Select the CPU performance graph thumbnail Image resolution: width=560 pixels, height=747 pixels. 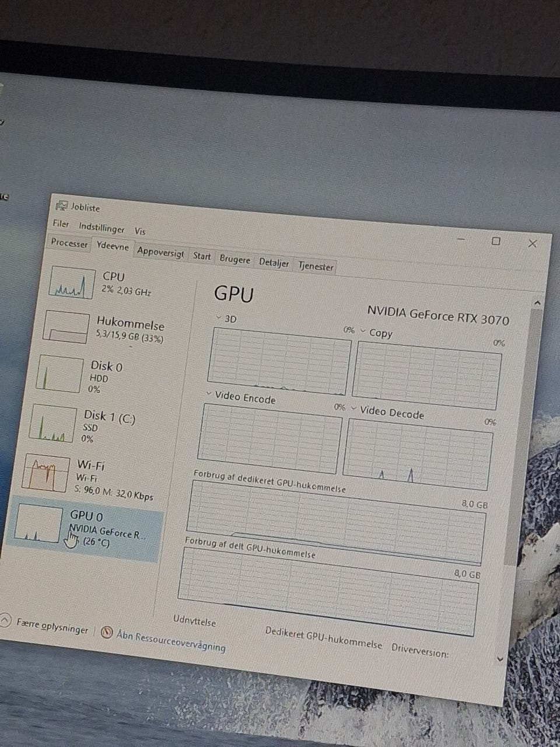coord(72,282)
